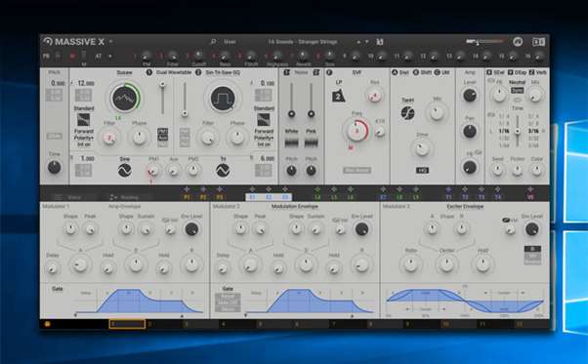
Task: Switch to the Voice tab
Action: 68,197
